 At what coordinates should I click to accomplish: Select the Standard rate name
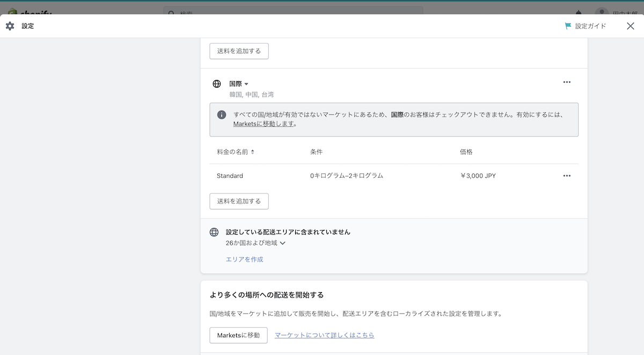230,176
